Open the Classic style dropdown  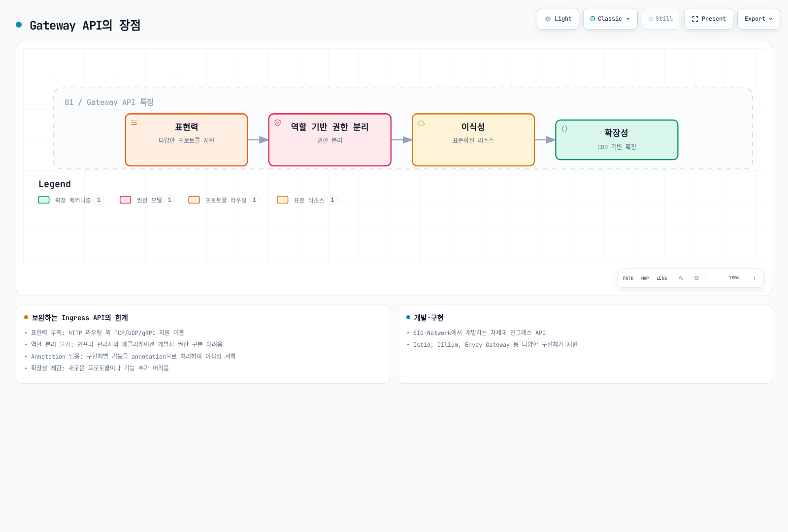click(610, 19)
